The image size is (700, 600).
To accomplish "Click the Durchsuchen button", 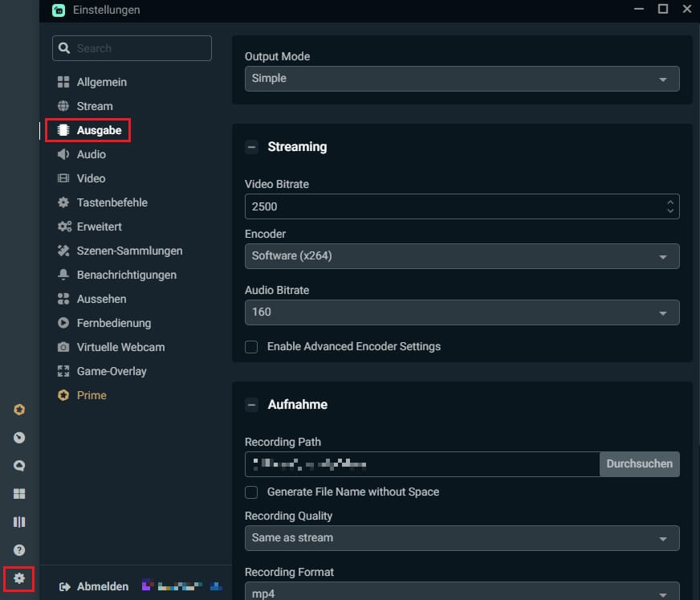I will [x=639, y=463].
